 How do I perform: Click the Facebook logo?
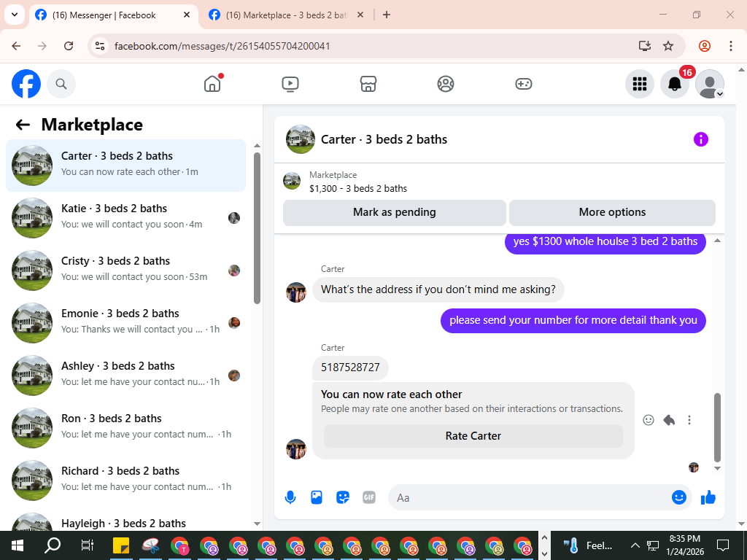pyautogui.click(x=26, y=84)
